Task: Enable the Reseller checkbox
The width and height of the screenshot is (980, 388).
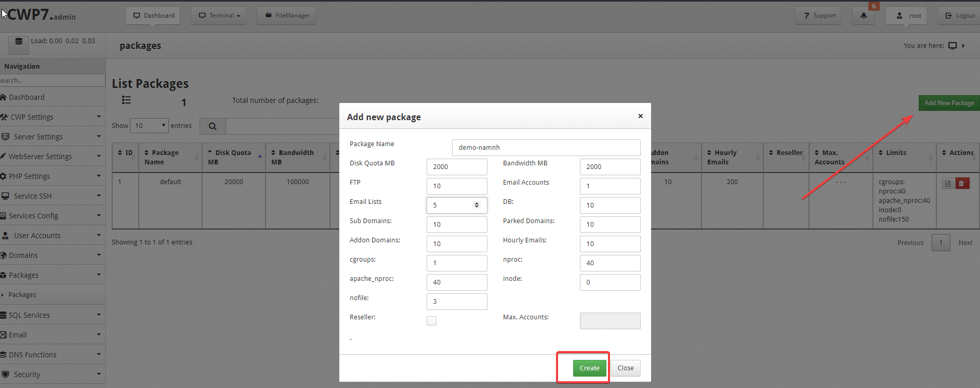Action: click(431, 321)
